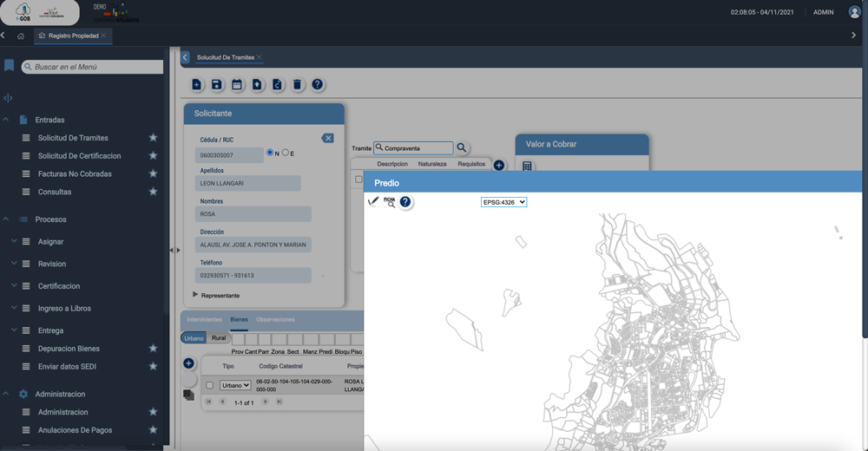The height and width of the screenshot is (451, 868).
Task: Open the calendar icon in the toolbar
Action: [236, 84]
